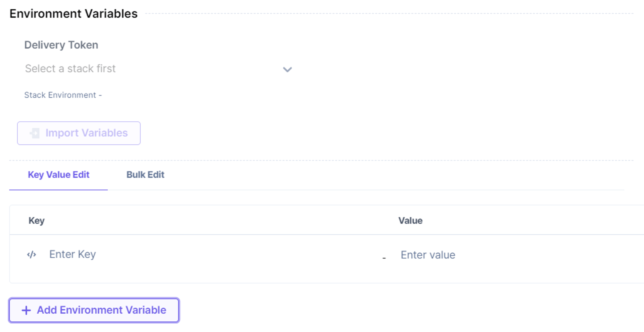The height and width of the screenshot is (332, 644).
Task: Click the small dash mark before Enter value
Action: (x=384, y=258)
